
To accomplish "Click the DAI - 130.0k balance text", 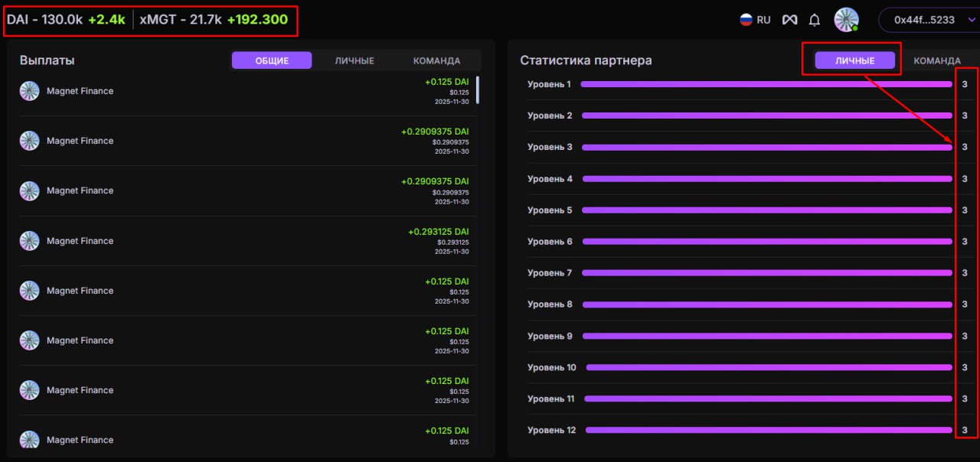I will pos(44,20).
